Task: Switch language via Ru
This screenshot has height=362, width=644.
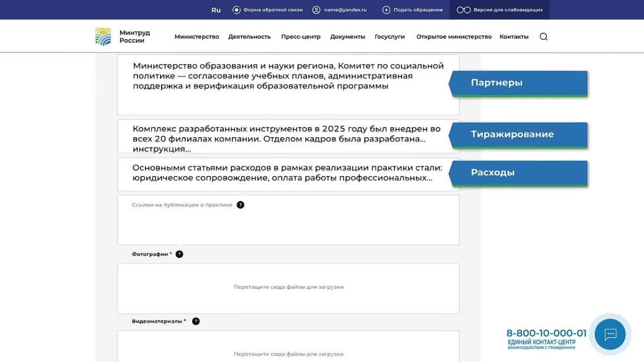Action: pyautogui.click(x=216, y=10)
